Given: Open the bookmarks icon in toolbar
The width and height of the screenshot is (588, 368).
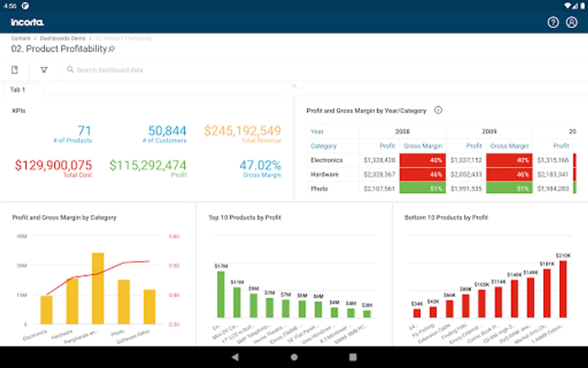Looking at the screenshot, I should pyautogui.click(x=15, y=70).
